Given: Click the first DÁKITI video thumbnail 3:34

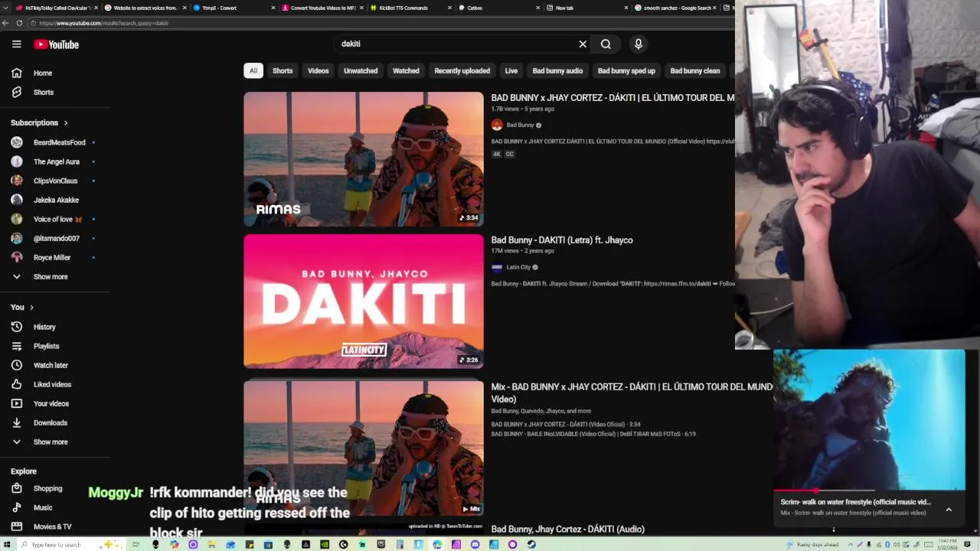Looking at the screenshot, I should point(364,159).
